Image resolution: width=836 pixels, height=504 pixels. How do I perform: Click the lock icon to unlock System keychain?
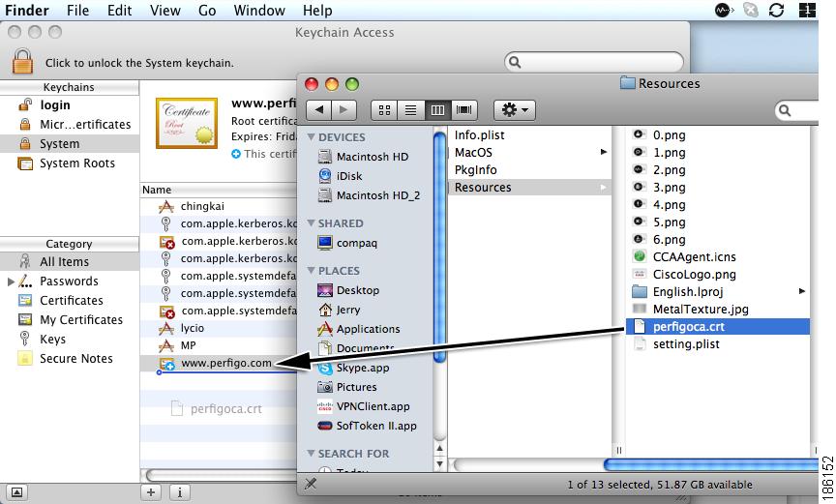(22, 61)
